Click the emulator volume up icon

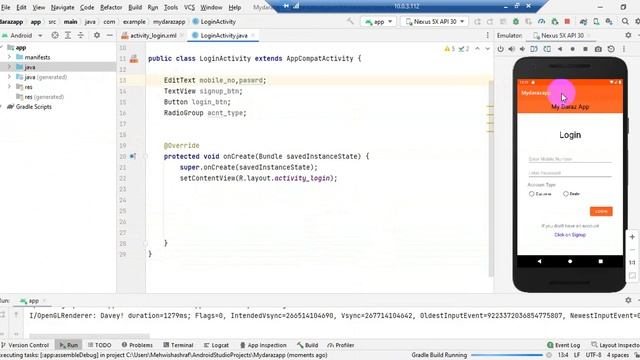coord(511,49)
